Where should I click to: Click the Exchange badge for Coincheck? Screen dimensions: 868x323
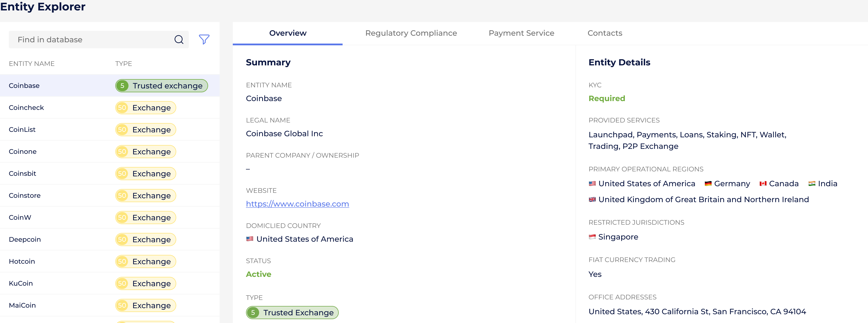click(x=145, y=108)
